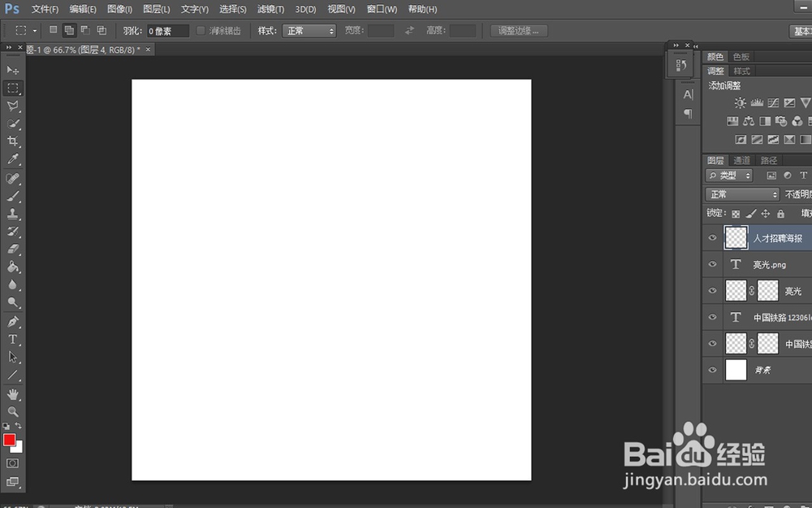Add a Brightness/Contrast adjustment

pos(740,102)
